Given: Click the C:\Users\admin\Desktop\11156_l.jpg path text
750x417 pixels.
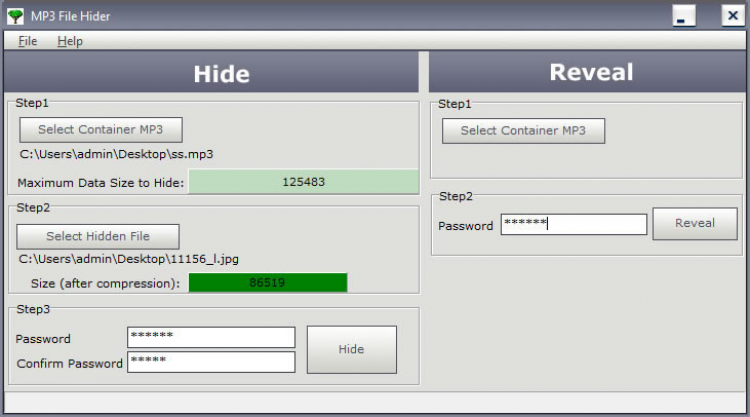Looking at the screenshot, I should (x=129, y=259).
